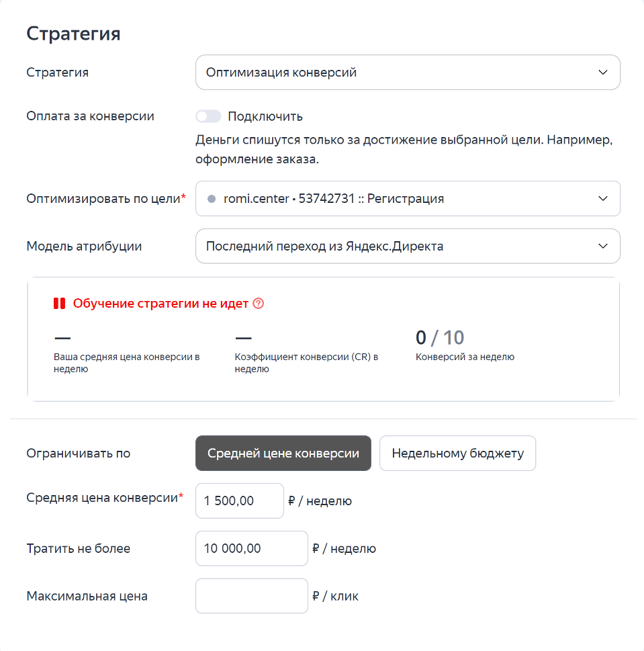Click the chevron on the attribution model field
Screen dimensions: 644x651
click(604, 246)
